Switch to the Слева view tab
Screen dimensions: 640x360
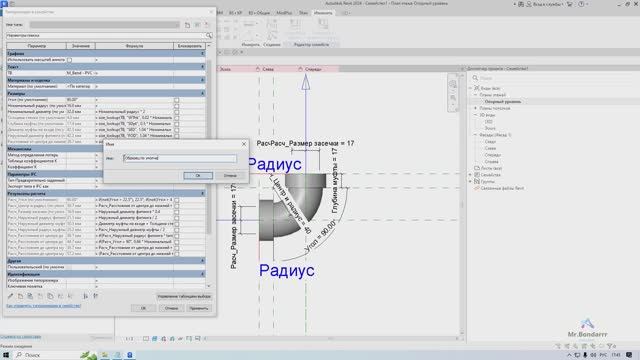click(x=268, y=69)
